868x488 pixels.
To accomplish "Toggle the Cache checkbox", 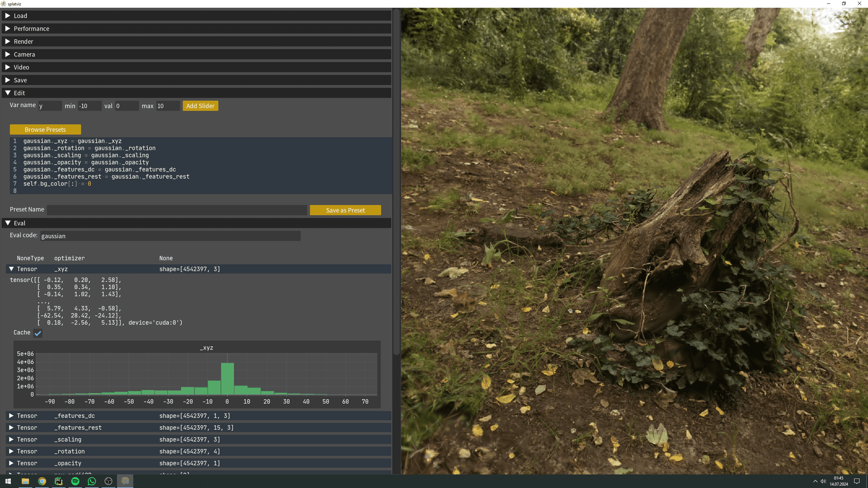I will tap(38, 333).
